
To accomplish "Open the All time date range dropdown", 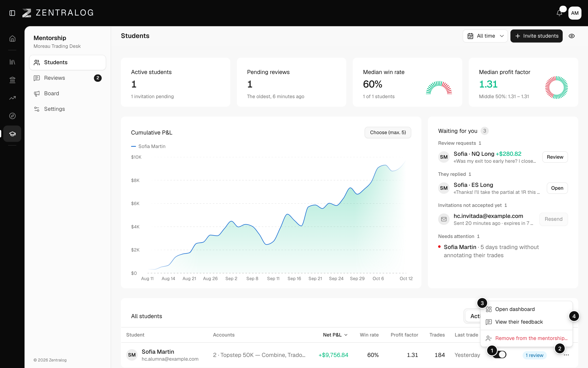I will [485, 36].
